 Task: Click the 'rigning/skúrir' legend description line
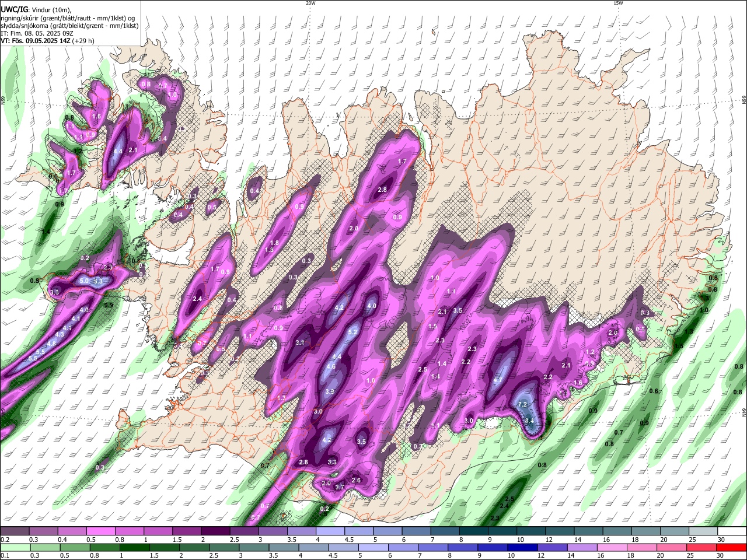pyautogui.click(x=68, y=17)
